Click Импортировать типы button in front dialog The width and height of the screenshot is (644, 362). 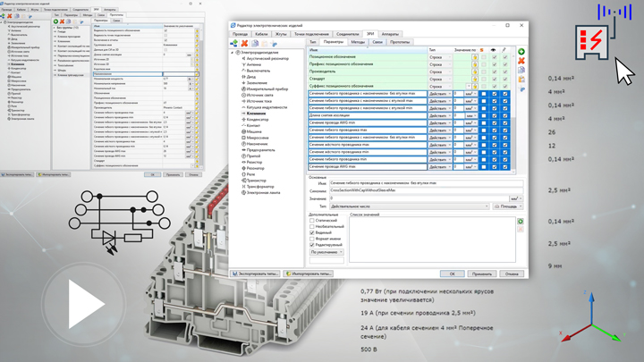(308, 274)
